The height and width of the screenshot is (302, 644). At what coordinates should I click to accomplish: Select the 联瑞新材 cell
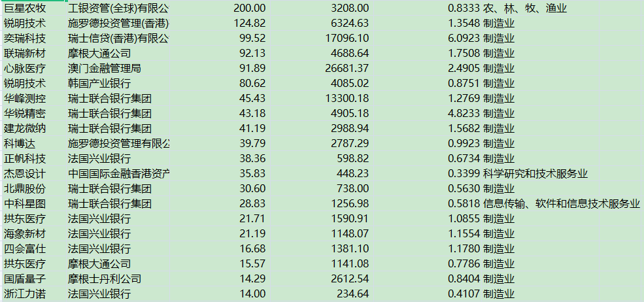[25, 53]
